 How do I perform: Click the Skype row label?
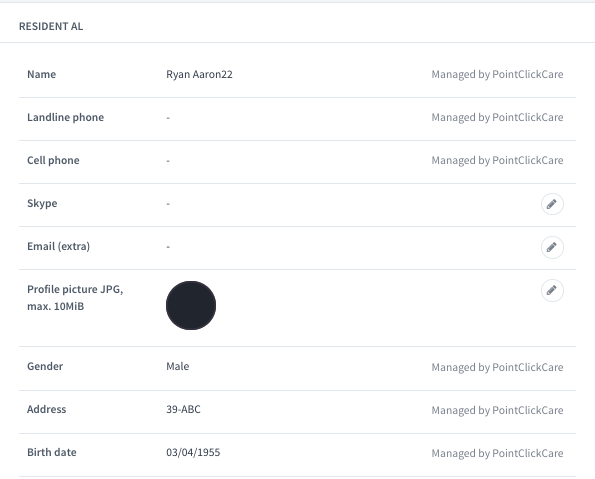click(42, 203)
